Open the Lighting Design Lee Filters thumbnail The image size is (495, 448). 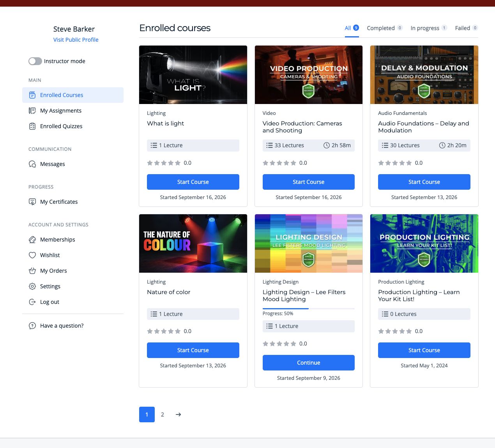pos(309,243)
